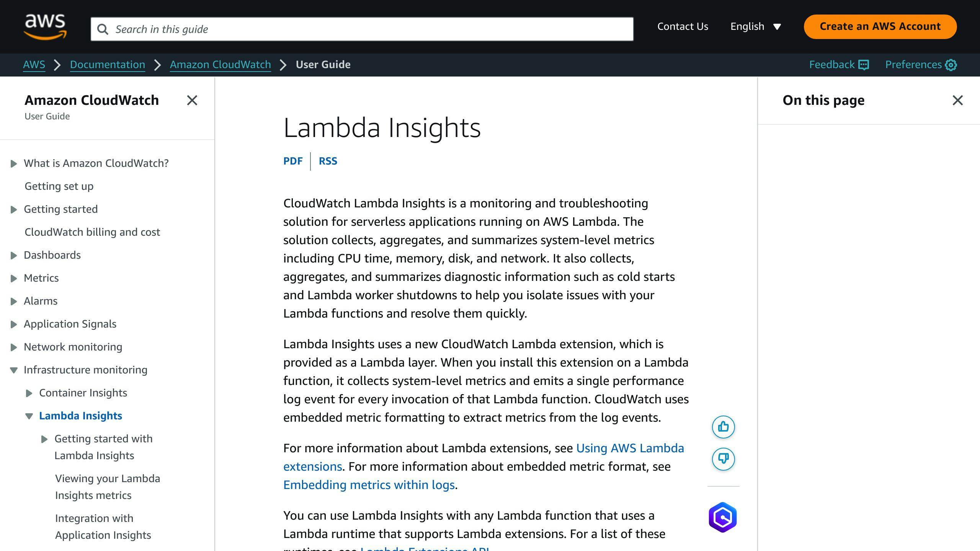The height and width of the screenshot is (551, 980).
Task: Click the blue hexagon extension icon
Action: (x=723, y=517)
